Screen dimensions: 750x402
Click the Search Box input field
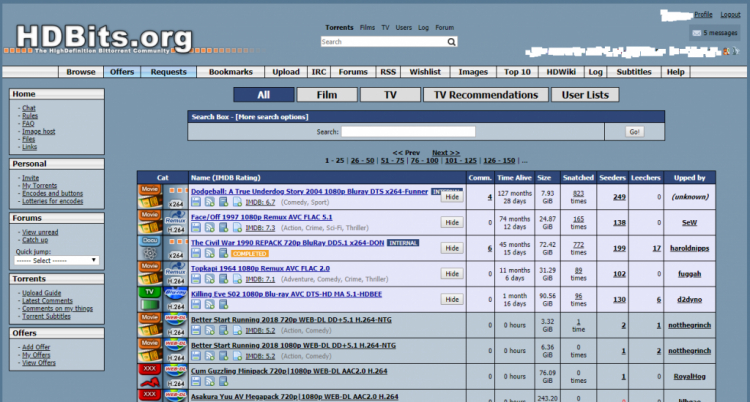[408, 132]
